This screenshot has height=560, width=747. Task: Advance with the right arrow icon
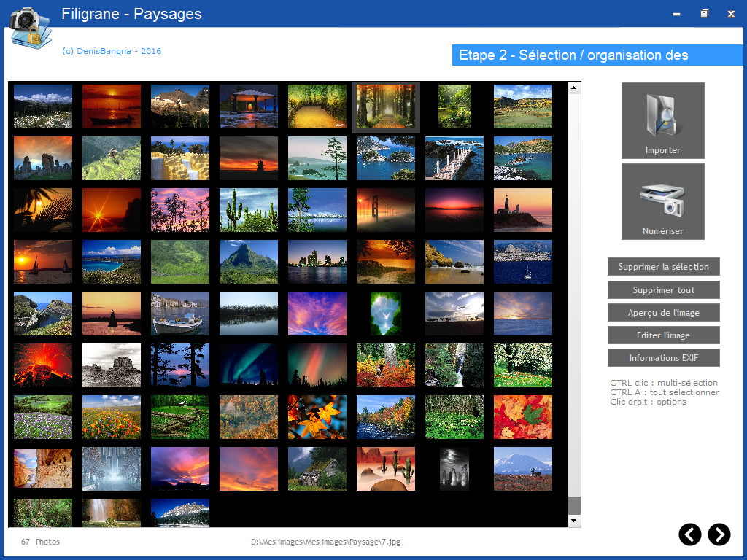tap(719, 534)
